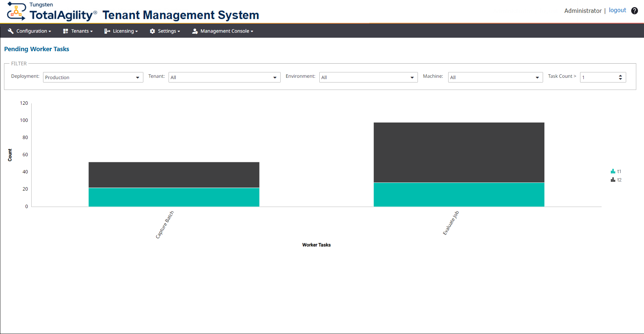644x334 pixels.
Task: Click the Settings gear icon
Action: [152, 31]
